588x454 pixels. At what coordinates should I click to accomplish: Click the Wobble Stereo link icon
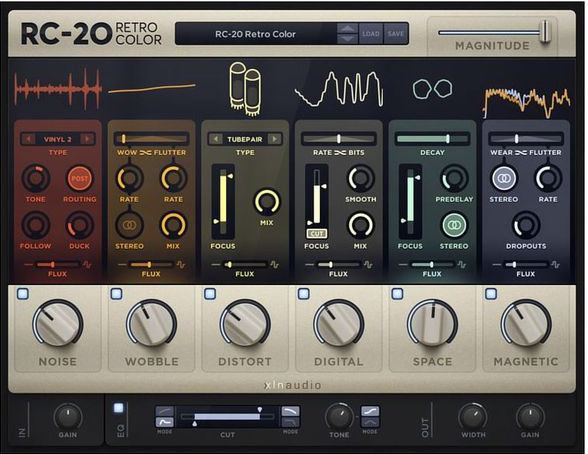[x=129, y=225]
